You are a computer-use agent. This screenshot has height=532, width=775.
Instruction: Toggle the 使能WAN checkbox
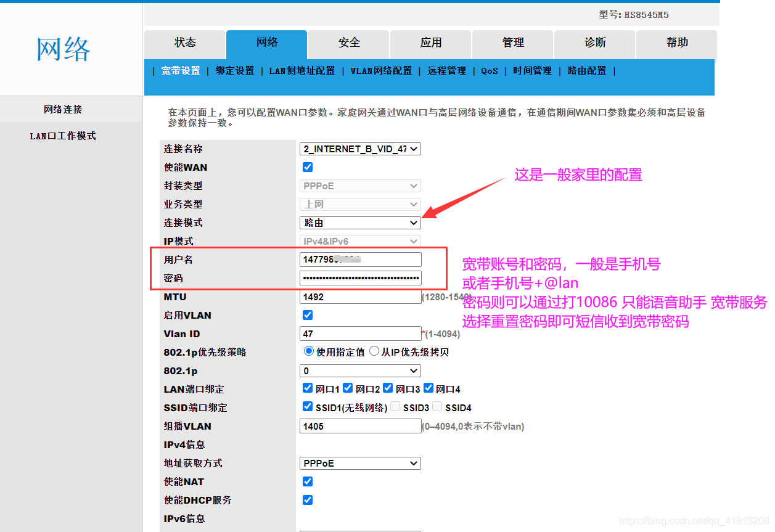[308, 167]
